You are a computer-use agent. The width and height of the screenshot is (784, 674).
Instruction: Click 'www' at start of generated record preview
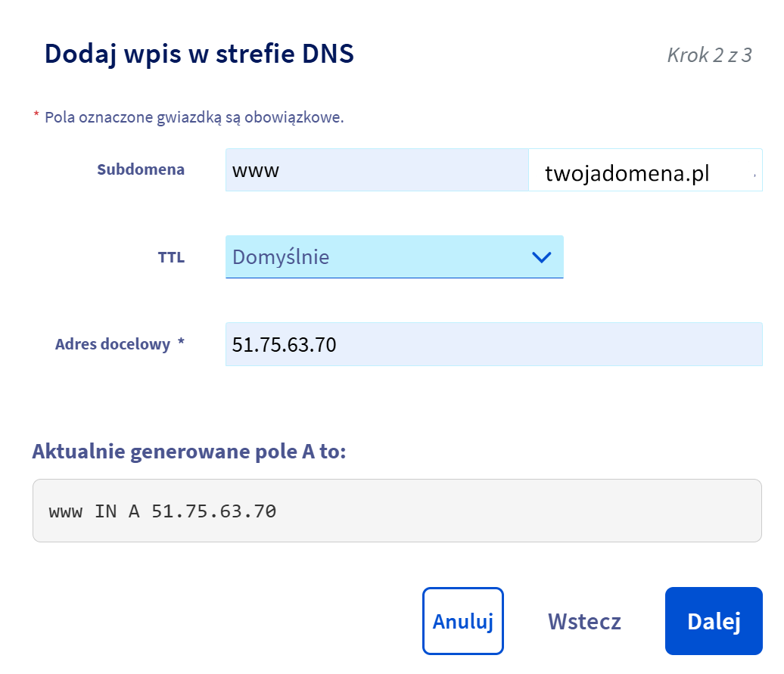(x=66, y=511)
